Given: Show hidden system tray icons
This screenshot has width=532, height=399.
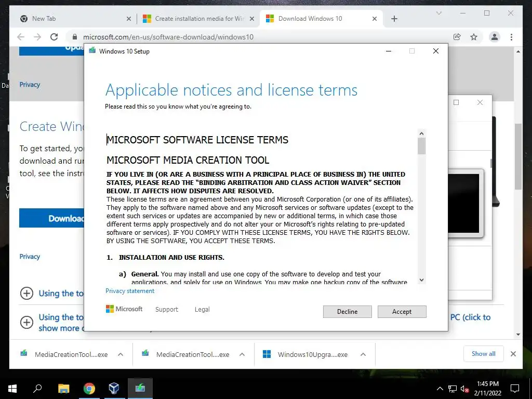Looking at the screenshot, I should (440, 389).
